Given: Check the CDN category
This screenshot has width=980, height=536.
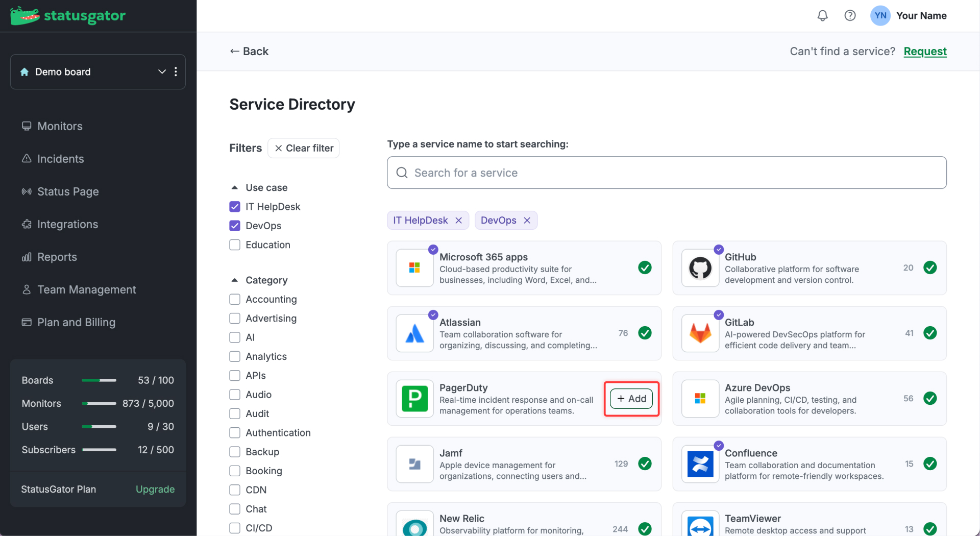Looking at the screenshot, I should tap(235, 490).
